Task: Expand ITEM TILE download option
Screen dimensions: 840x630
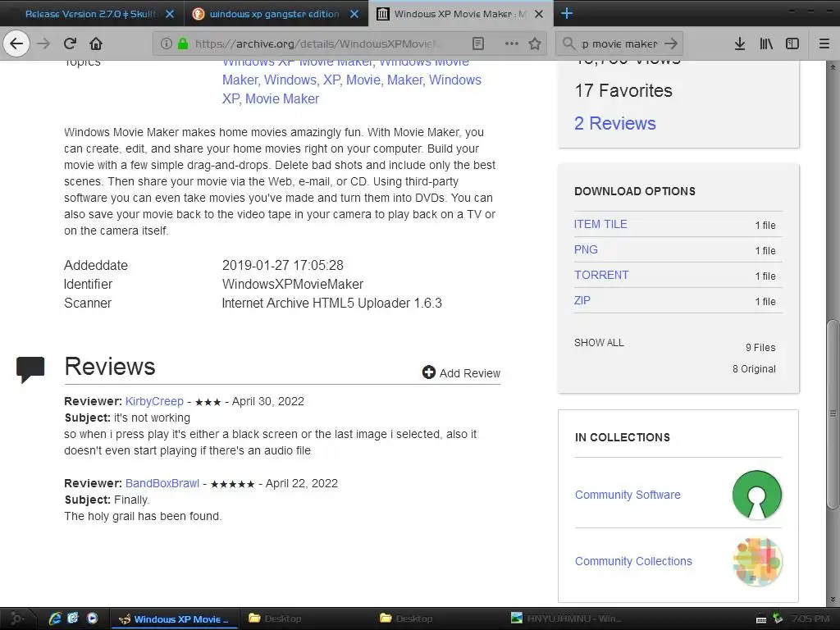Action: pos(600,224)
